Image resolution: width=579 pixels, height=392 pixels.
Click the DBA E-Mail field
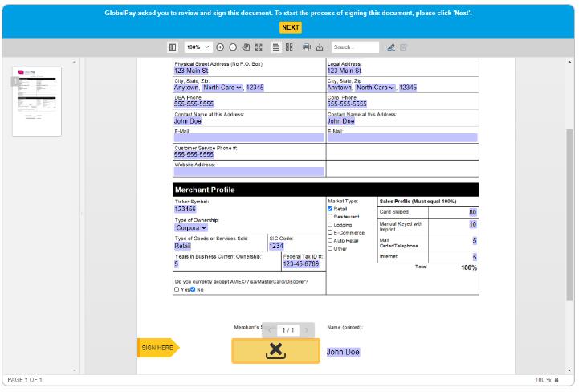pyautogui.click(x=249, y=138)
